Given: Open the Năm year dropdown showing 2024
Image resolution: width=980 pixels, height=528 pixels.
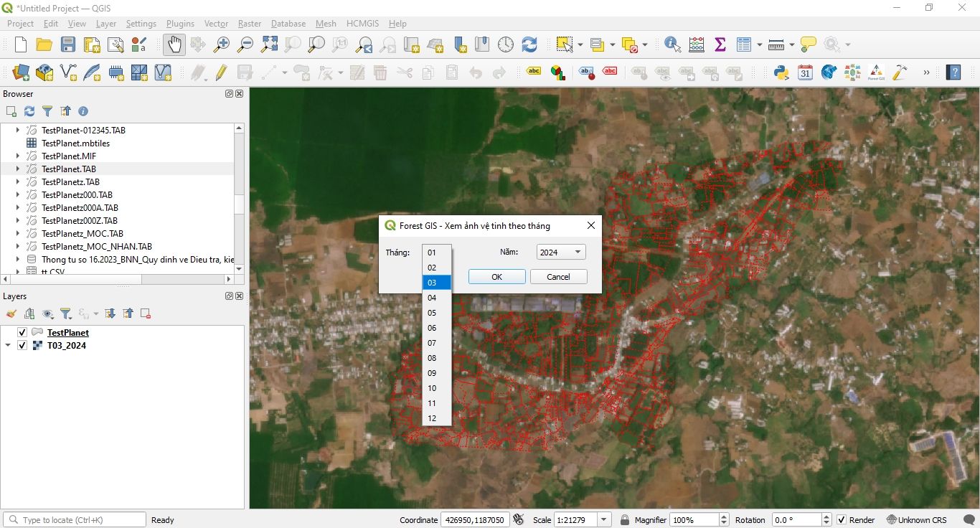Looking at the screenshot, I should (x=561, y=252).
